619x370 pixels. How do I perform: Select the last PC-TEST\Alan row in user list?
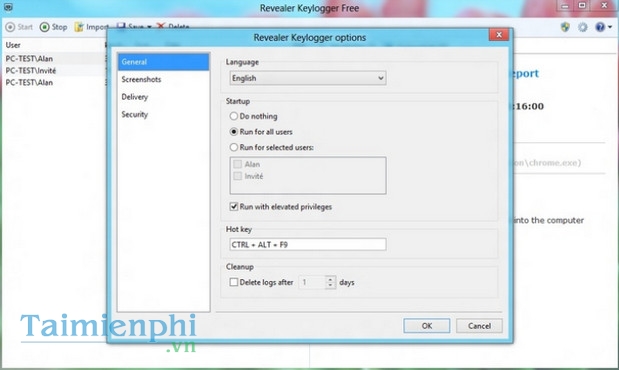pos(54,82)
